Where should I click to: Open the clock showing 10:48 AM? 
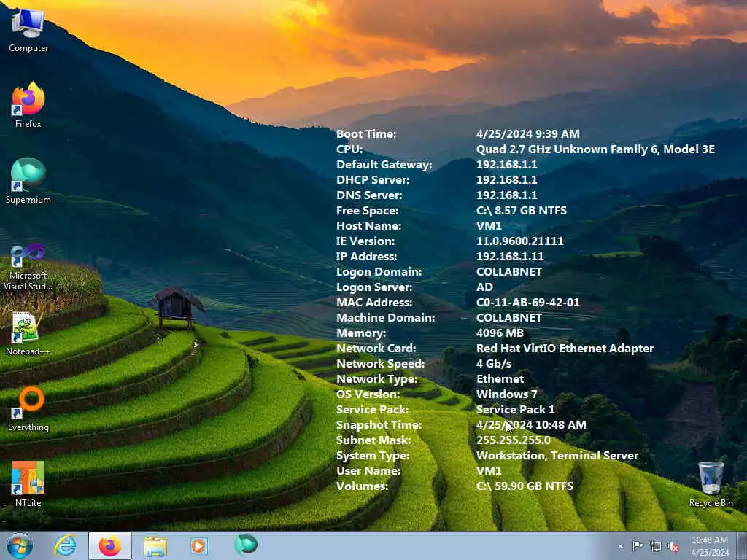[x=710, y=546]
